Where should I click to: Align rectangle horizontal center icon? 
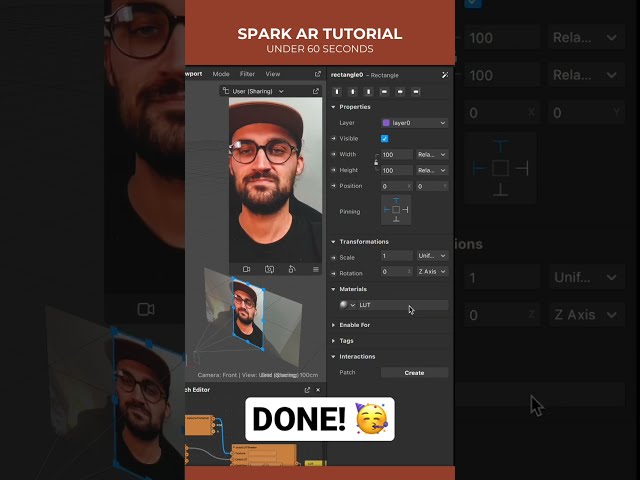tap(353, 91)
